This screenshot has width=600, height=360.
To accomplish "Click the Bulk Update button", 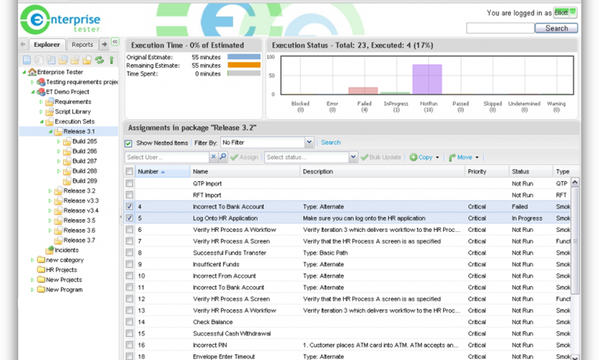I will point(381,157).
